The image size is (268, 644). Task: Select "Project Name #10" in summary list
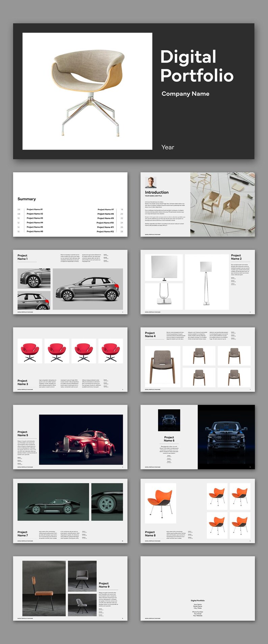[105, 223]
